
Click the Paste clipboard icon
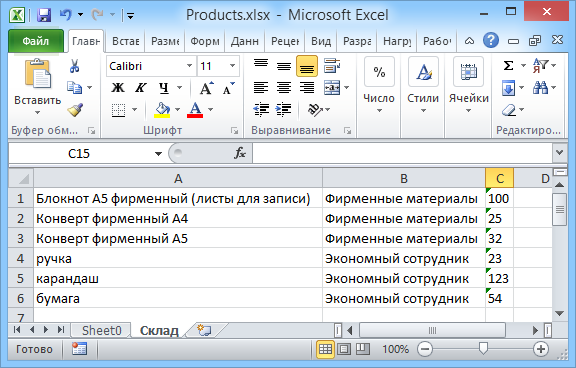coord(37,74)
